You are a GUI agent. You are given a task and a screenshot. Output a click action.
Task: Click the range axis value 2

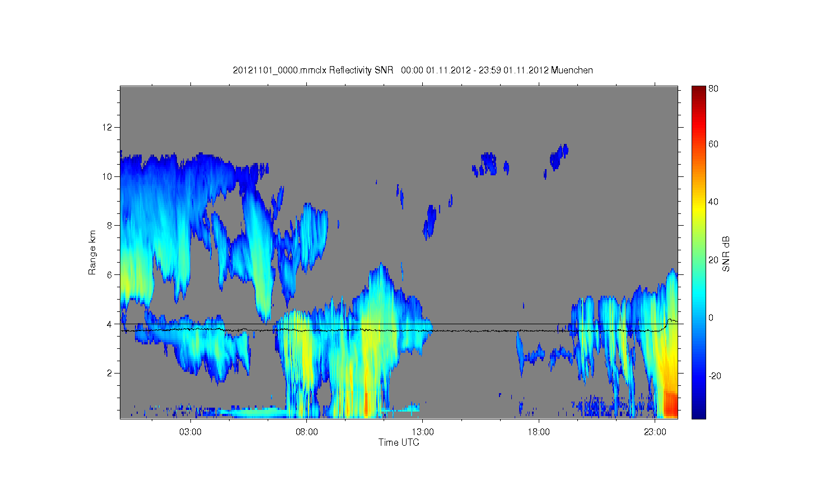point(110,373)
